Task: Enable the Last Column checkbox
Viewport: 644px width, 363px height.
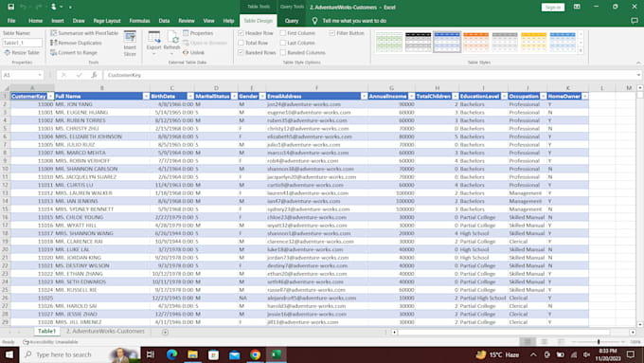Action: point(283,43)
